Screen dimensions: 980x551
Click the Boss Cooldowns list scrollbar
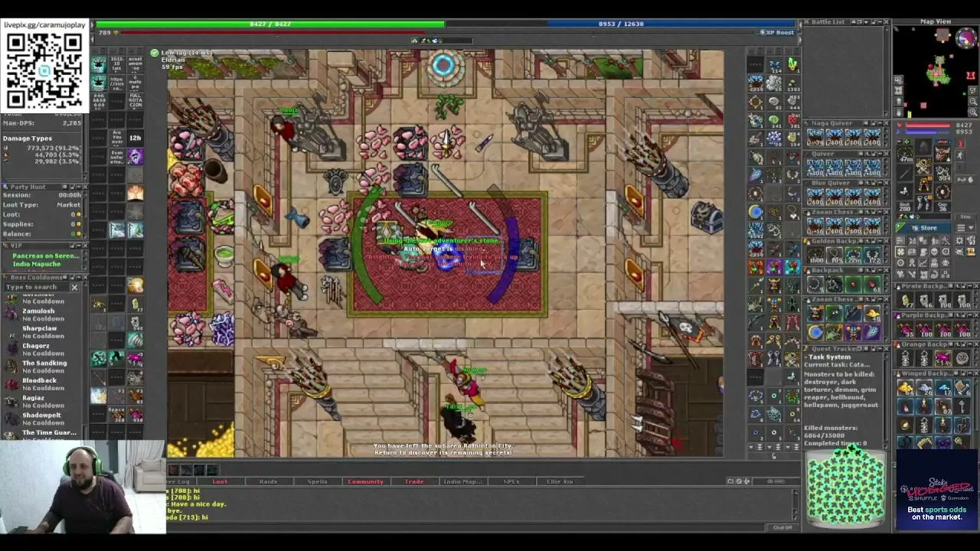[84, 364]
